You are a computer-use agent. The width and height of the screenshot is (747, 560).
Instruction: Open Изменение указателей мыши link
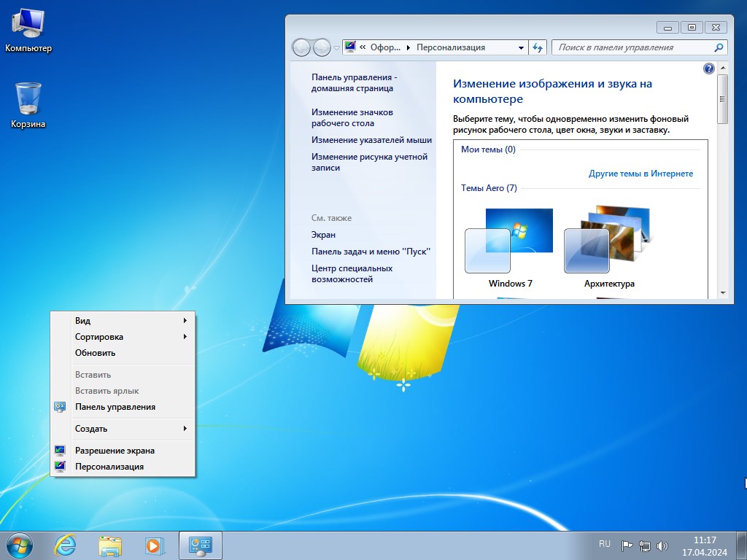pyautogui.click(x=371, y=140)
